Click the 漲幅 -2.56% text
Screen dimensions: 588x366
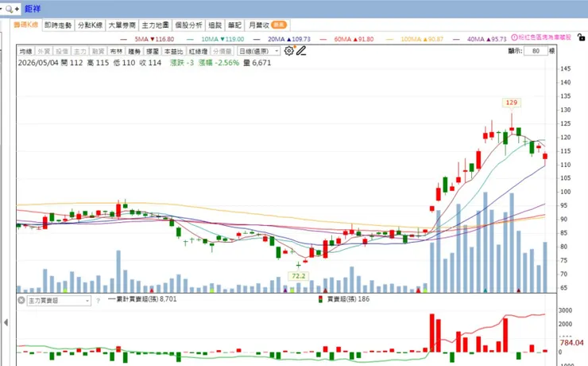coord(219,63)
